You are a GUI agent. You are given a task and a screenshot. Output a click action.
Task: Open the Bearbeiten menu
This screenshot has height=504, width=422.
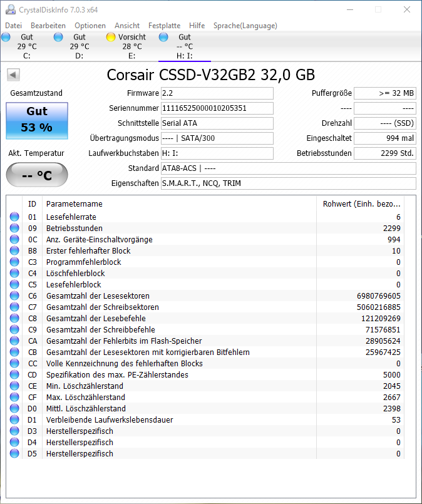point(48,26)
